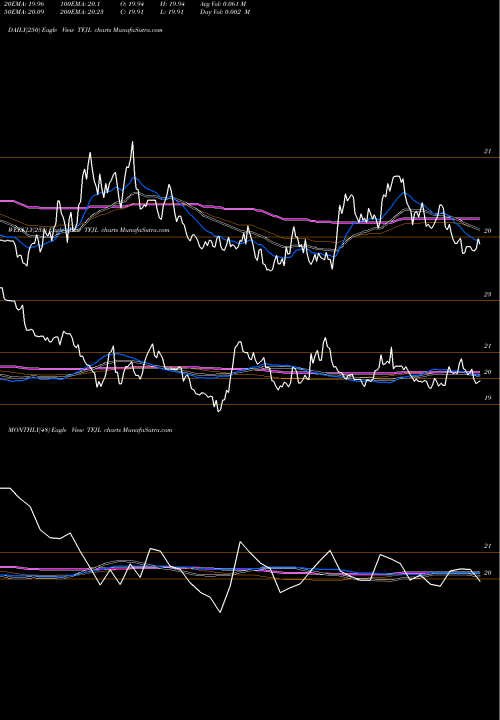Click the 50EMA: 20.09 value
500x720 pixels.
[22, 12]
